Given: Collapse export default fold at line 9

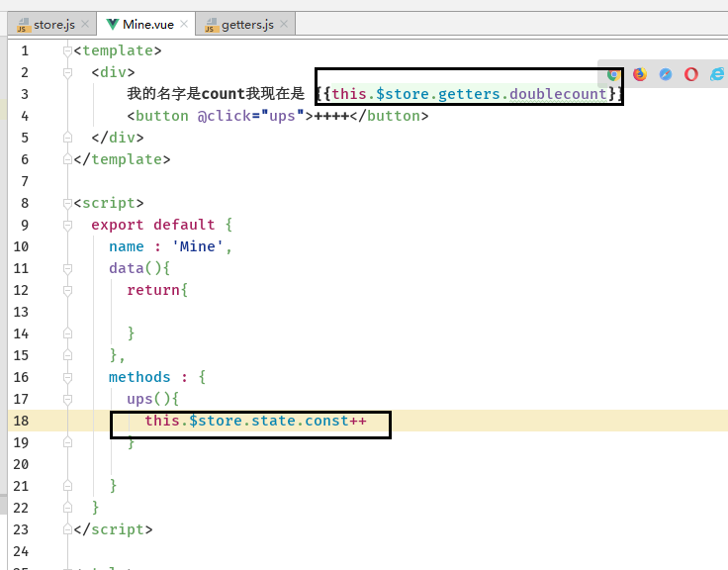Looking at the screenshot, I should click(68, 225).
